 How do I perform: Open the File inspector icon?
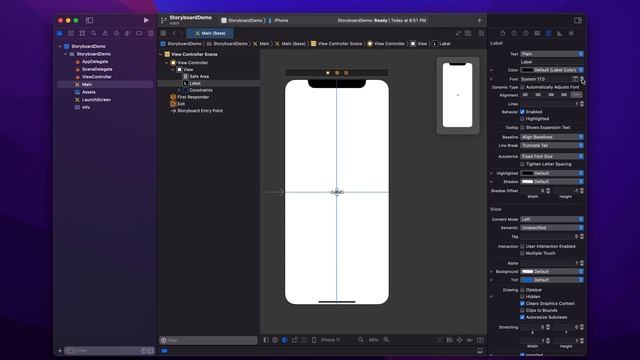pyautogui.click(x=503, y=33)
